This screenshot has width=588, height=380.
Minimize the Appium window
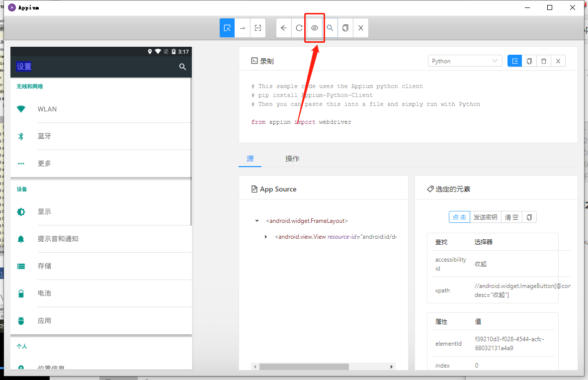point(527,7)
